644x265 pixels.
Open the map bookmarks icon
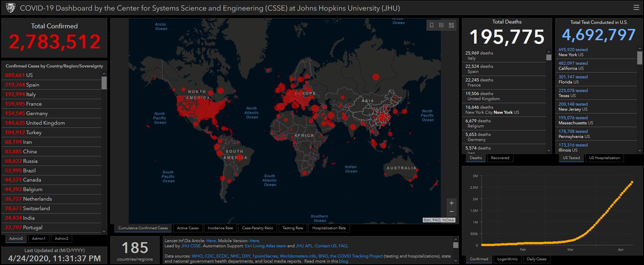[x=432, y=25]
